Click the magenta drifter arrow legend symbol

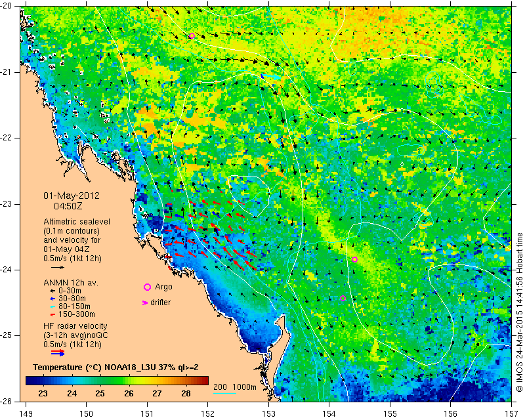(x=145, y=303)
